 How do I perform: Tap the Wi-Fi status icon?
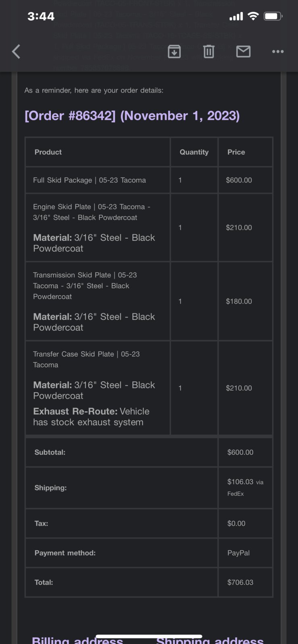click(x=253, y=16)
